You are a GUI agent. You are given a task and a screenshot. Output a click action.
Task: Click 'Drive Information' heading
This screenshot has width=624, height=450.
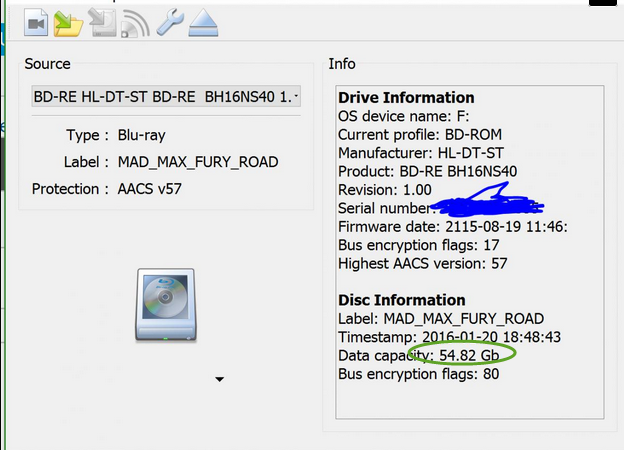(x=406, y=97)
